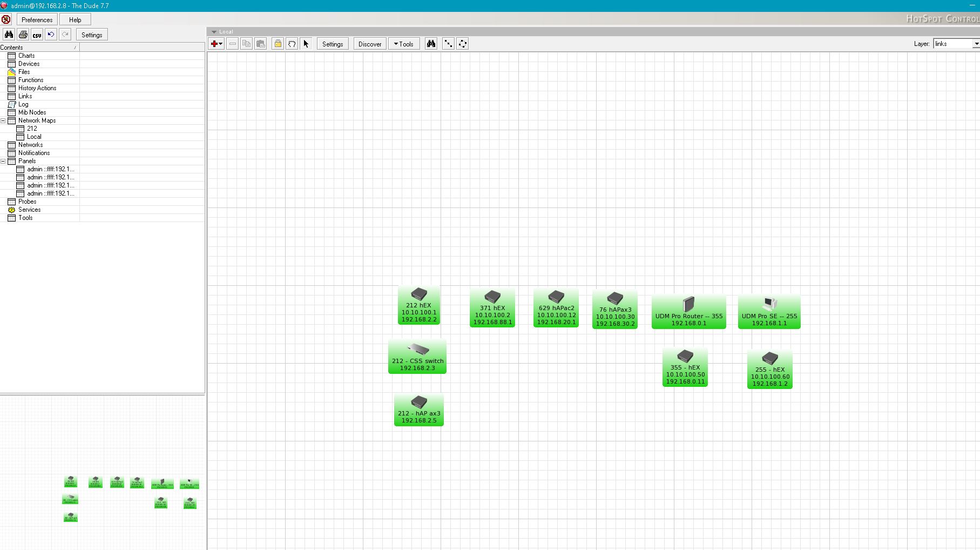Click the Discover button
This screenshot has width=980, height=550.
370,44
